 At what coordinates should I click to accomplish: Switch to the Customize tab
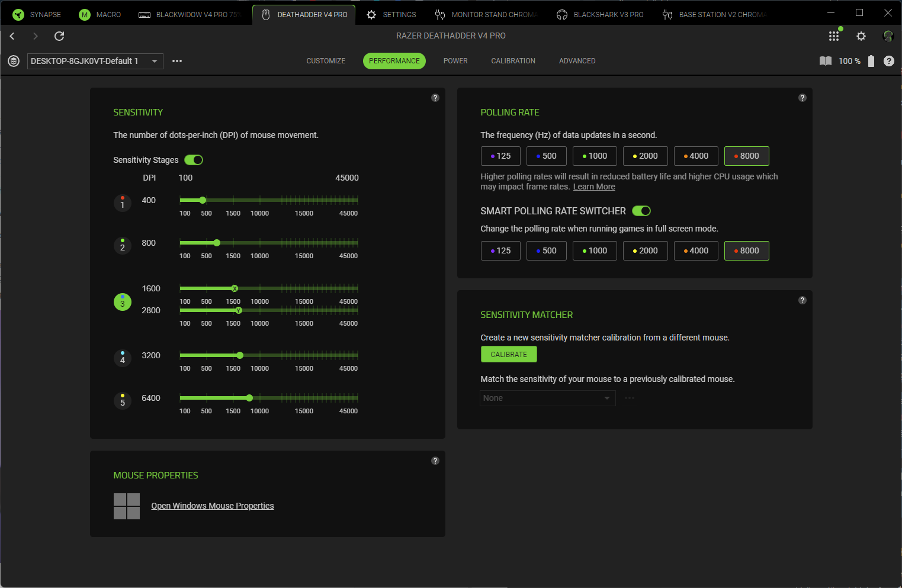click(x=326, y=61)
